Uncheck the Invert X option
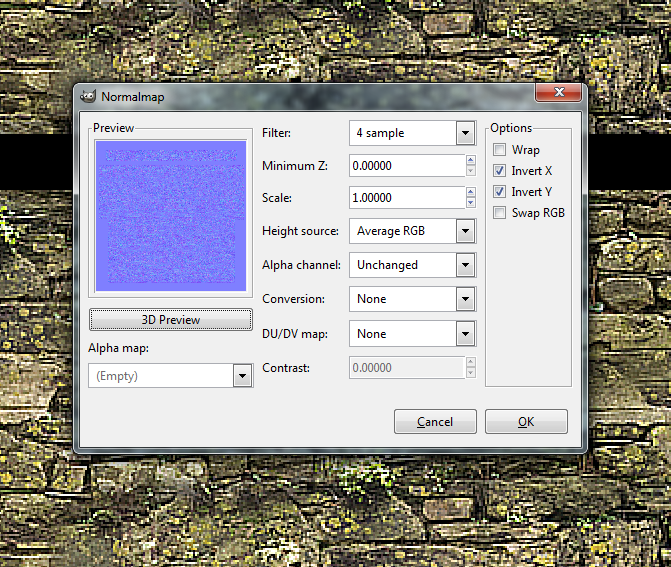671x567 pixels. coord(499,171)
